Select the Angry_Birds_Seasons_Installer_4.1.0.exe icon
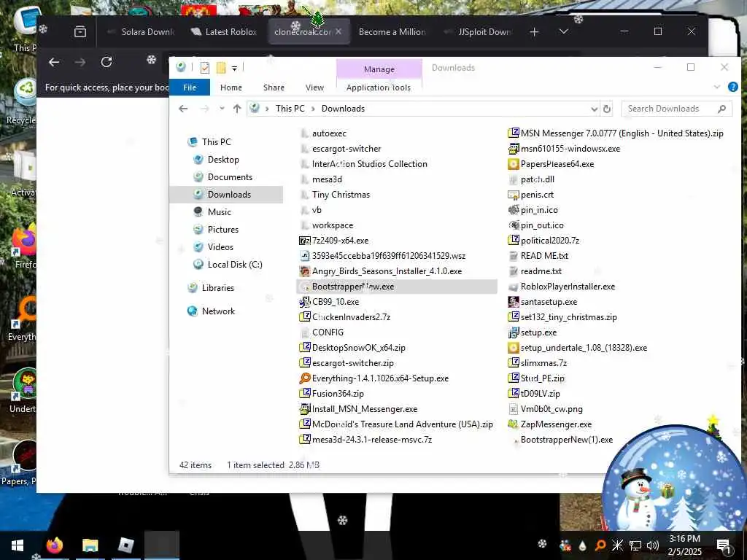 pyautogui.click(x=304, y=271)
